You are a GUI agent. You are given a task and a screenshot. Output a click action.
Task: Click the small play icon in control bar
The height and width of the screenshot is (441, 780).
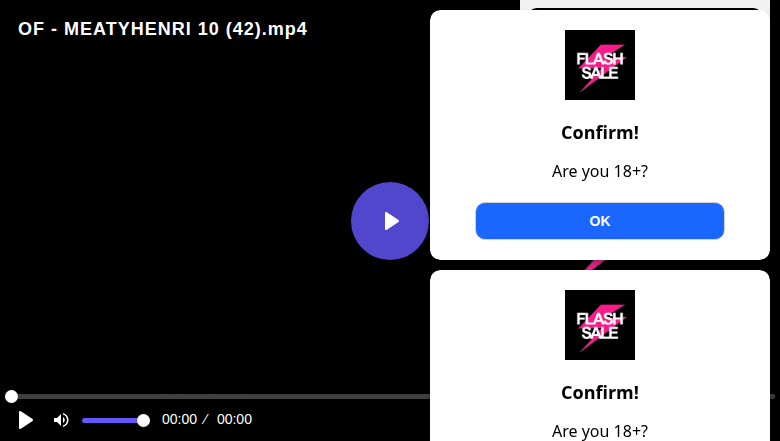pyautogui.click(x=25, y=420)
